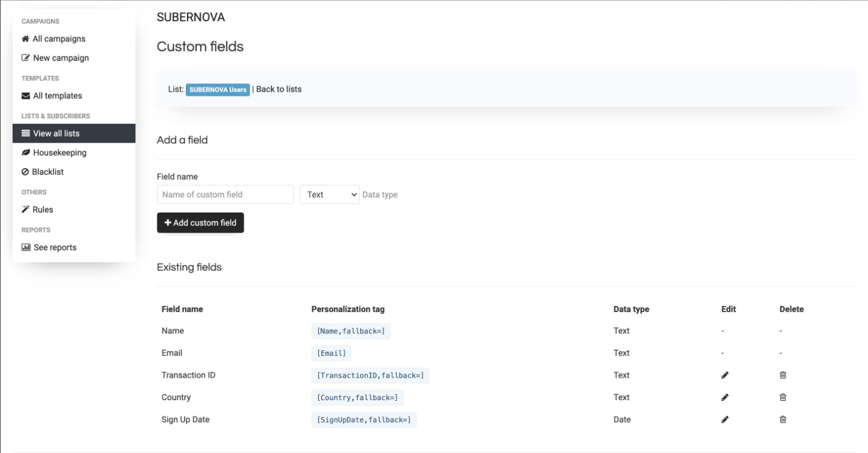This screenshot has height=453, width=868.
Task: Delete the Sign Up Date custom field
Action: (x=783, y=420)
